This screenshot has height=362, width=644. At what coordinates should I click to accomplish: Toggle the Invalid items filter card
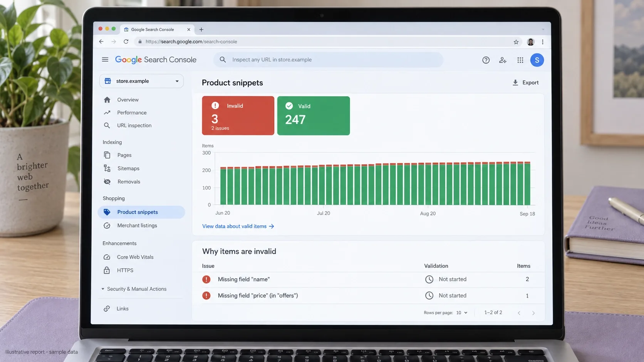click(x=238, y=115)
